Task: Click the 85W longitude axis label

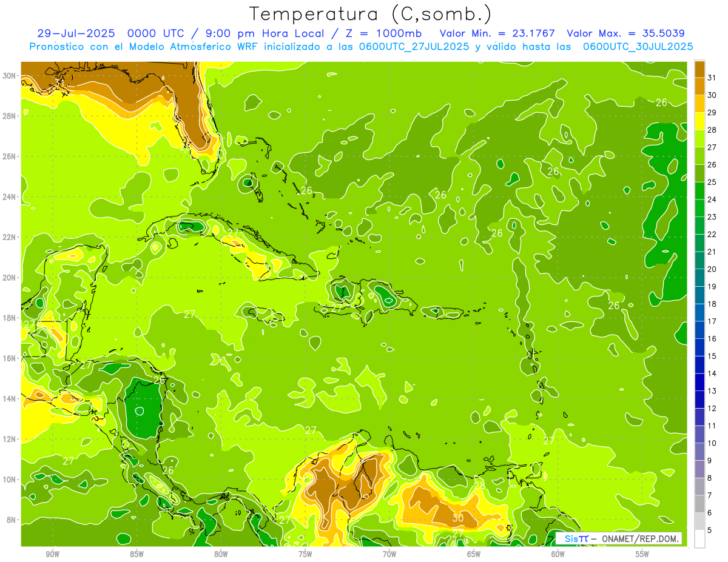Action: 136,554
